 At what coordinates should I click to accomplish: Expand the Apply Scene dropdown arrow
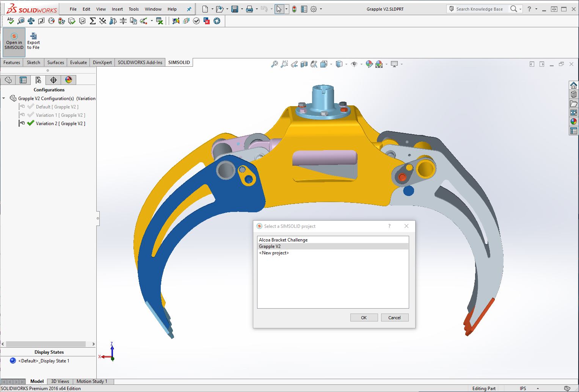pyautogui.click(x=386, y=64)
